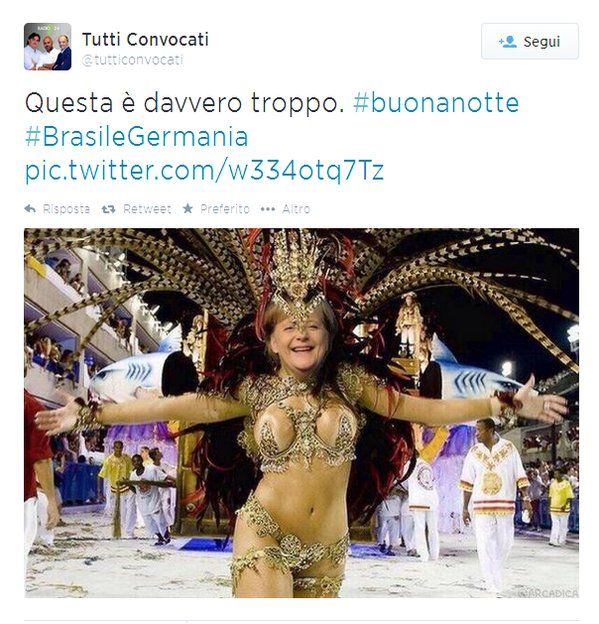Follow the account with the Segui button

[529, 41]
